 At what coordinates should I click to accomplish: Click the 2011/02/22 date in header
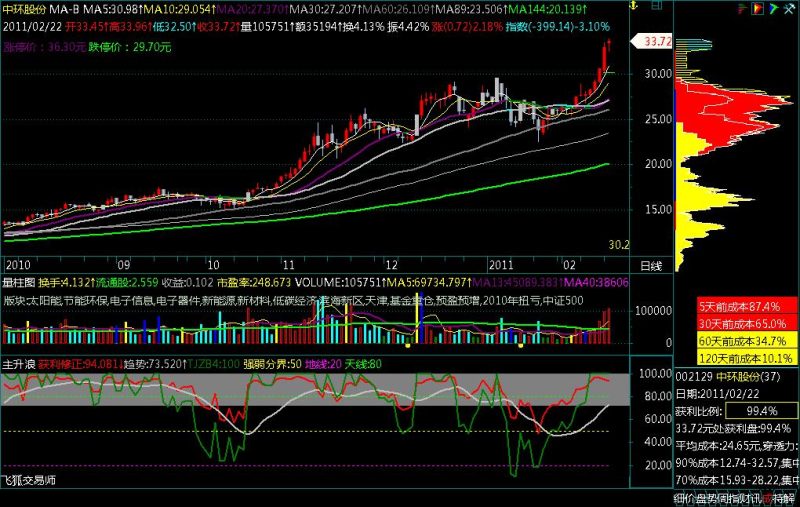point(33,27)
